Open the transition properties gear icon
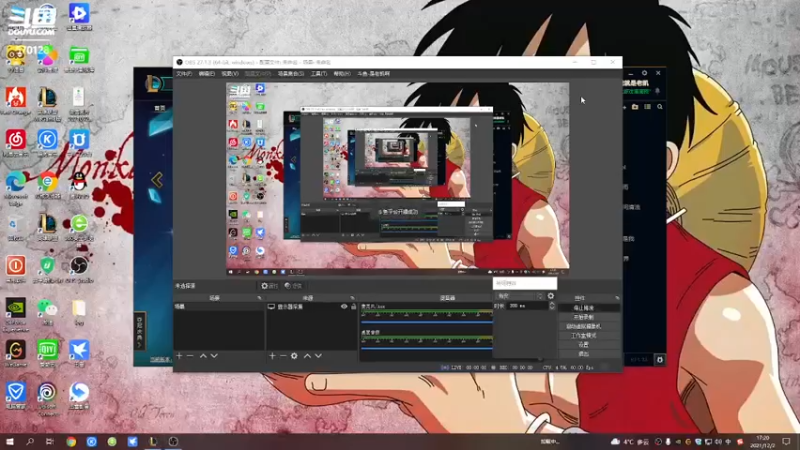Screen dimensions: 800x450 point(551,296)
